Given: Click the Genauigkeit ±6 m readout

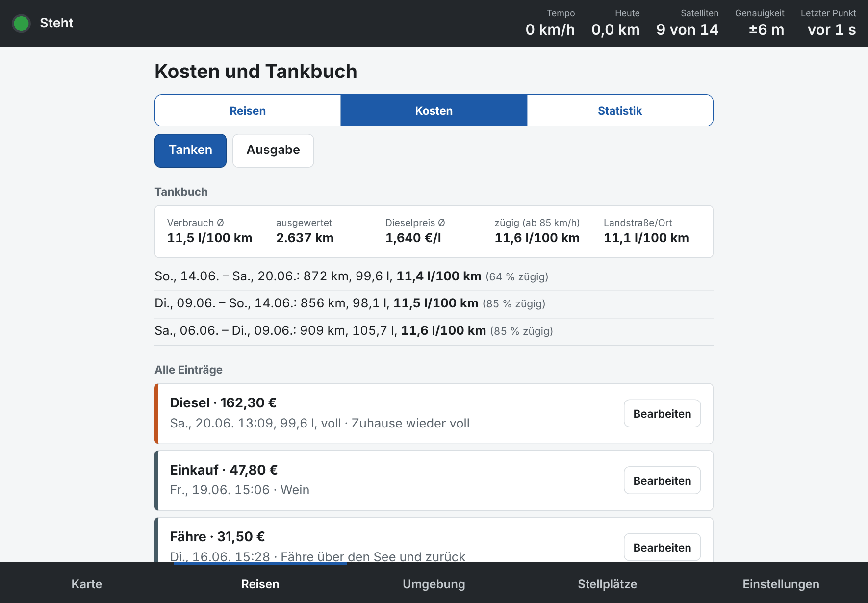Looking at the screenshot, I should [760, 24].
